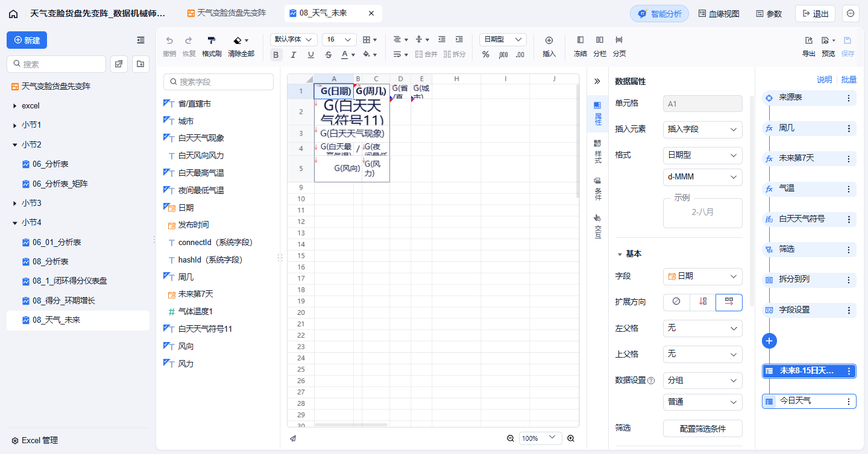The image size is (868, 454).
Task: Open the font family dropdown 默认字体
Action: coord(294,40)
